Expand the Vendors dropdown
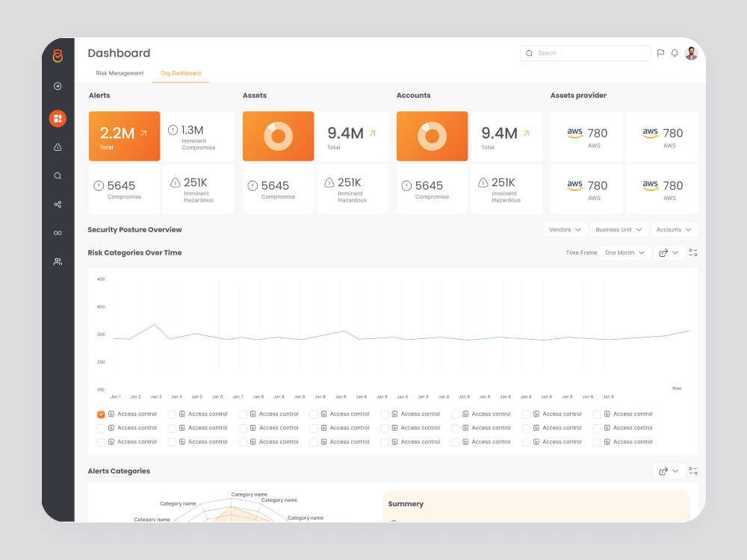The width and height of the screenshot is (747, 560). [x=565, y=229]
